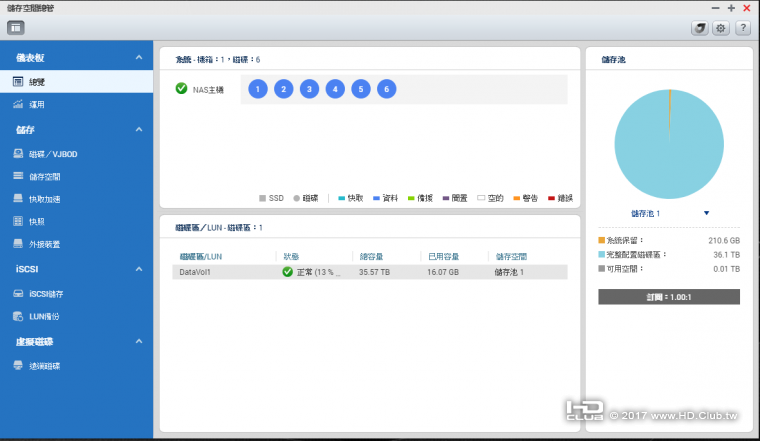Open the settings gear in the title toolbar
The height and width of the screenshot is (441, 760).
(721, 28)
